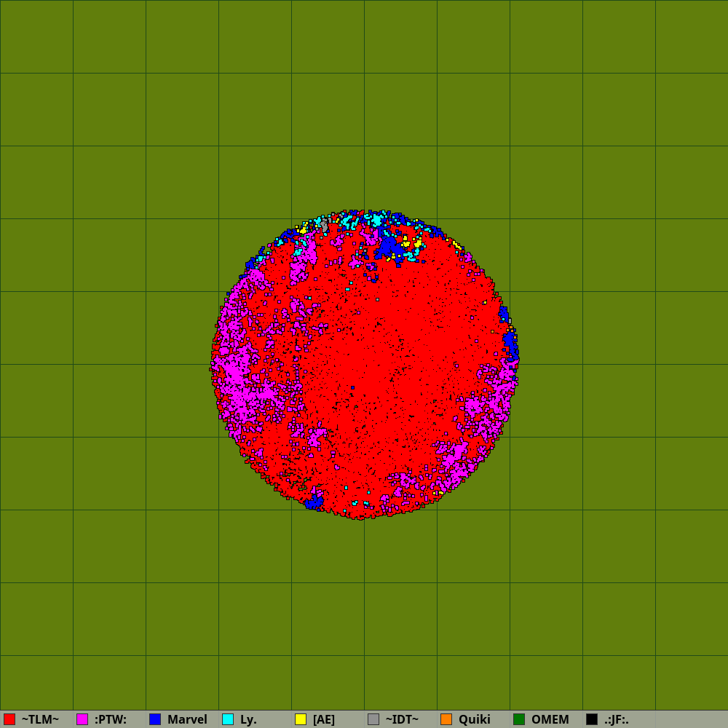728x728 pixels.
Task: Select the OMEM legend label
Action: pos(550,719)
